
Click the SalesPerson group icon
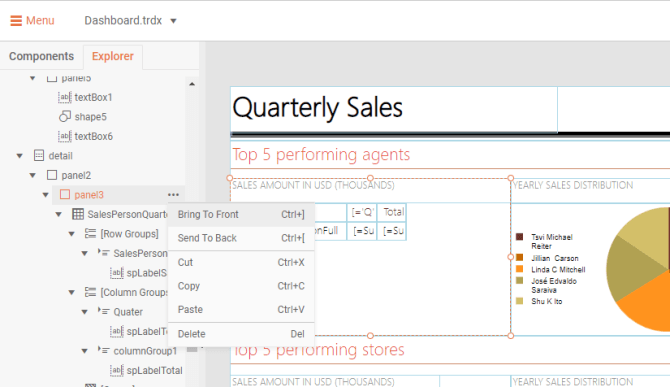click(x=103, y=252)
